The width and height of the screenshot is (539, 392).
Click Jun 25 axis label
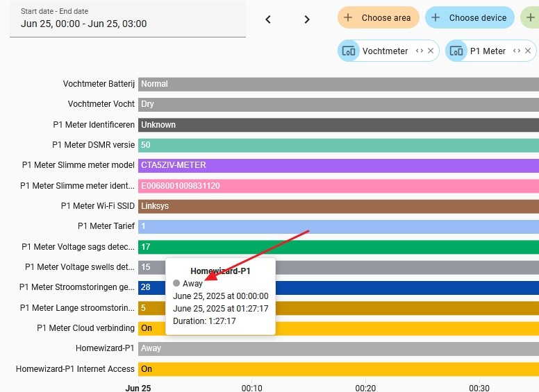[138, 389]
